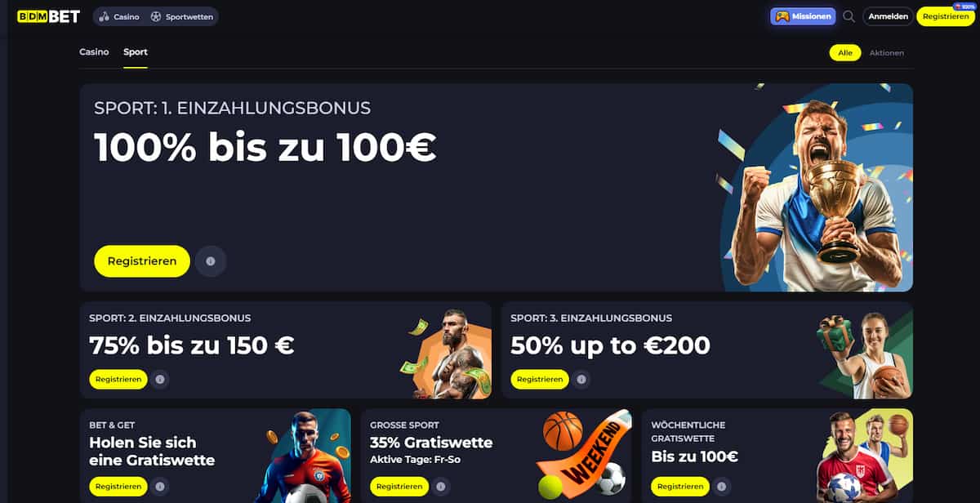This screenshot has width=980, height=503.
Task: Click Registrieren under 35% Gratiswette
Action: click(399, 487)
